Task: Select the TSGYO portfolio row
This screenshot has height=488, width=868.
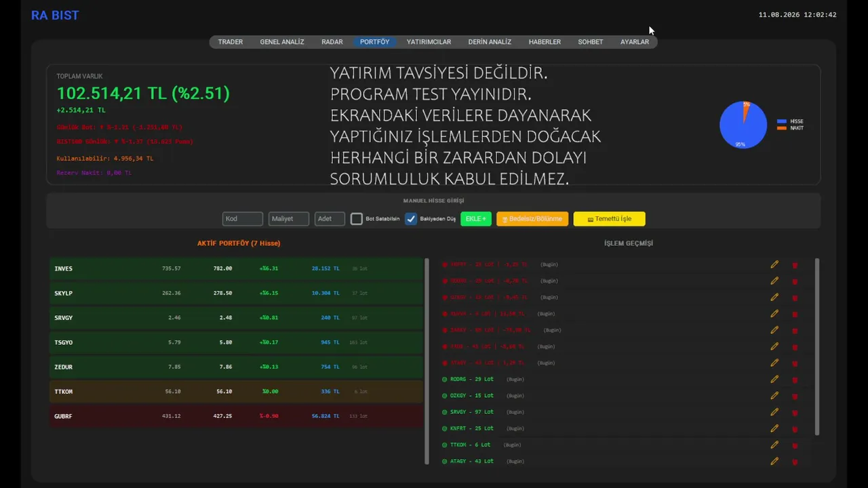Action: click(x=236, y=342)
